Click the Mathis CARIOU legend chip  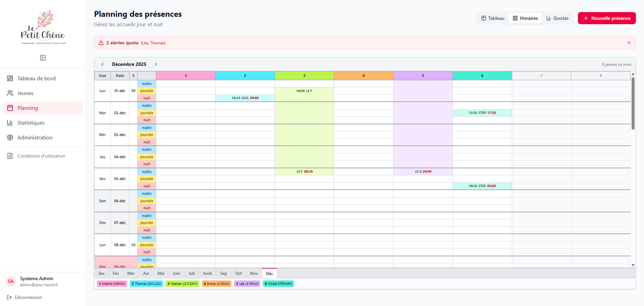[112, 284]
